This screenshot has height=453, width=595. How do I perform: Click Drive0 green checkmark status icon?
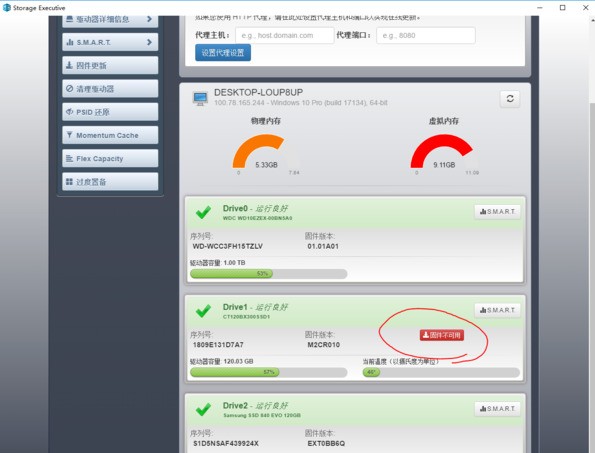(203, 212)
